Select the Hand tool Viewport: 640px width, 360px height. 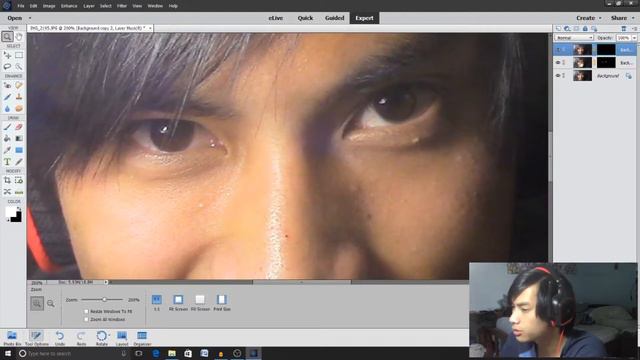pyautogui.click(x=19, y=37)
